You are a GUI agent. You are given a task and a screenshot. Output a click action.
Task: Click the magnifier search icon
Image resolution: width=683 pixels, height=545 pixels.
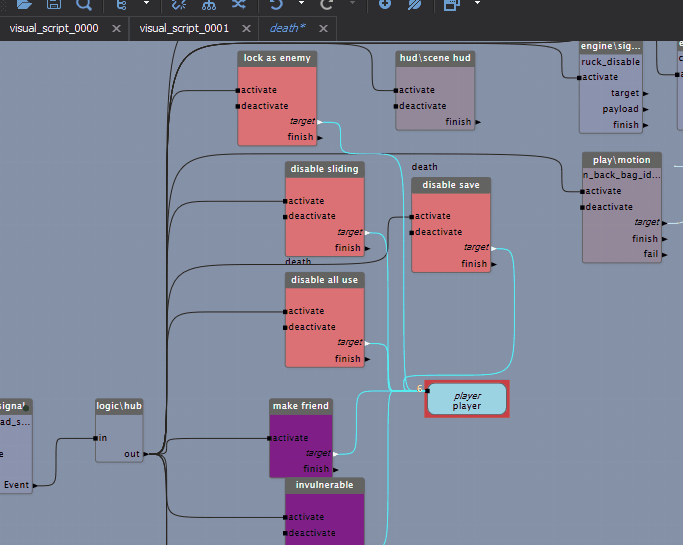(84, 4)
